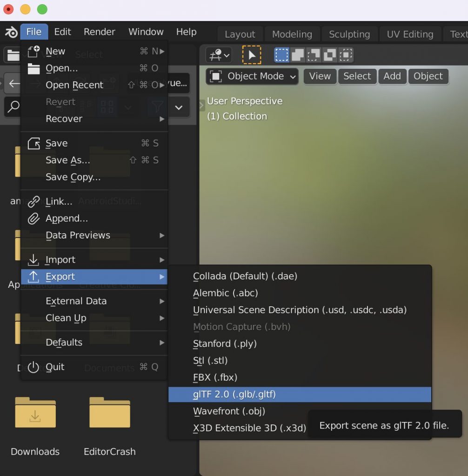Screen dimensions: 468x476
Task: Open the Object Mode dropdown
Action: tap(252, 76)
